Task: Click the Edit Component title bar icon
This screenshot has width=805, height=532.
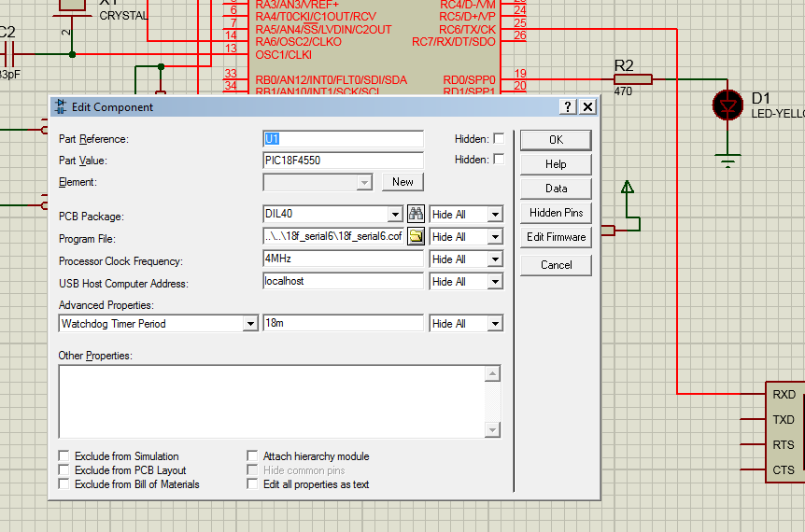Action: coord(61,106)
